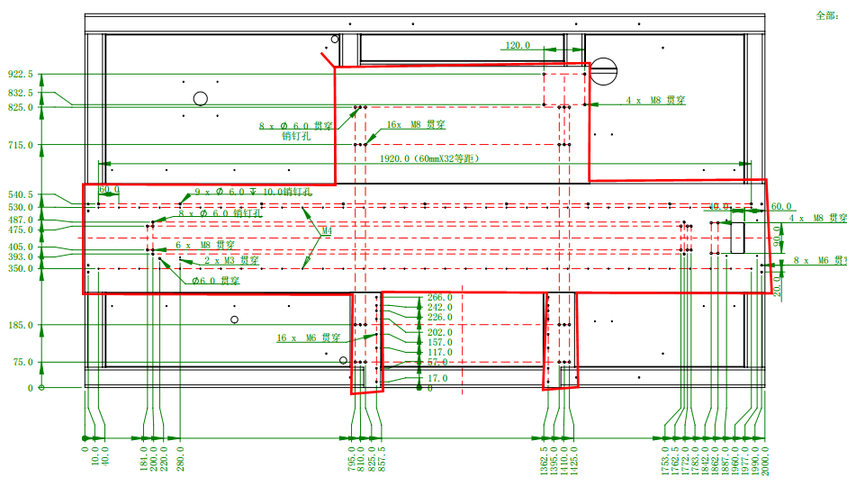
Task: Click the 全部 label in top-right corner
Action: (825, 15)
